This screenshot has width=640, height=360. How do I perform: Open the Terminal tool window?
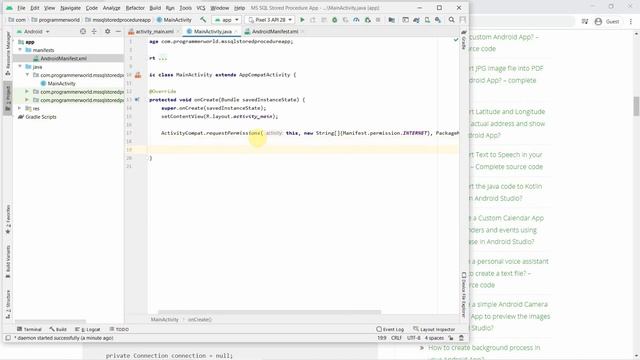(x=29, y=329)
